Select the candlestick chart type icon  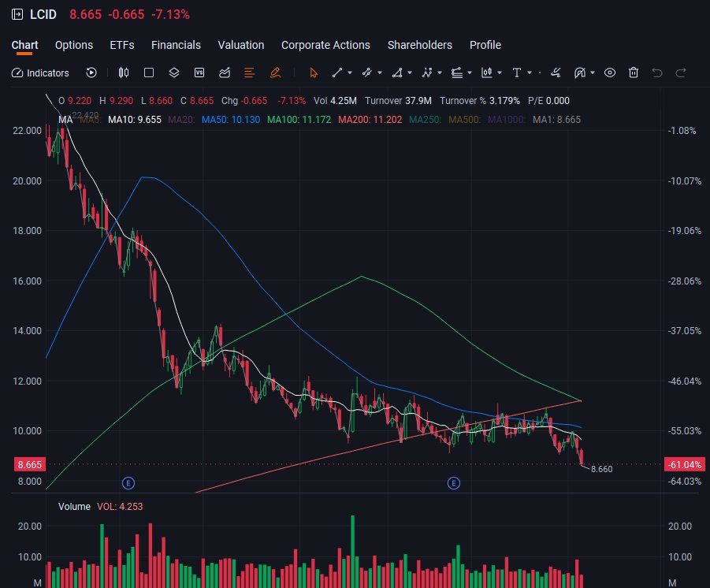point(123,73)
